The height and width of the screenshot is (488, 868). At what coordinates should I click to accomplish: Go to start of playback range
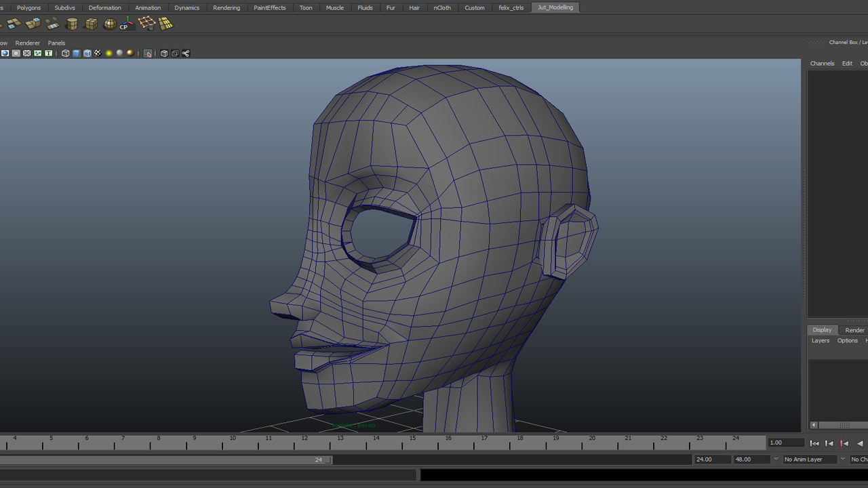point(814,443)
